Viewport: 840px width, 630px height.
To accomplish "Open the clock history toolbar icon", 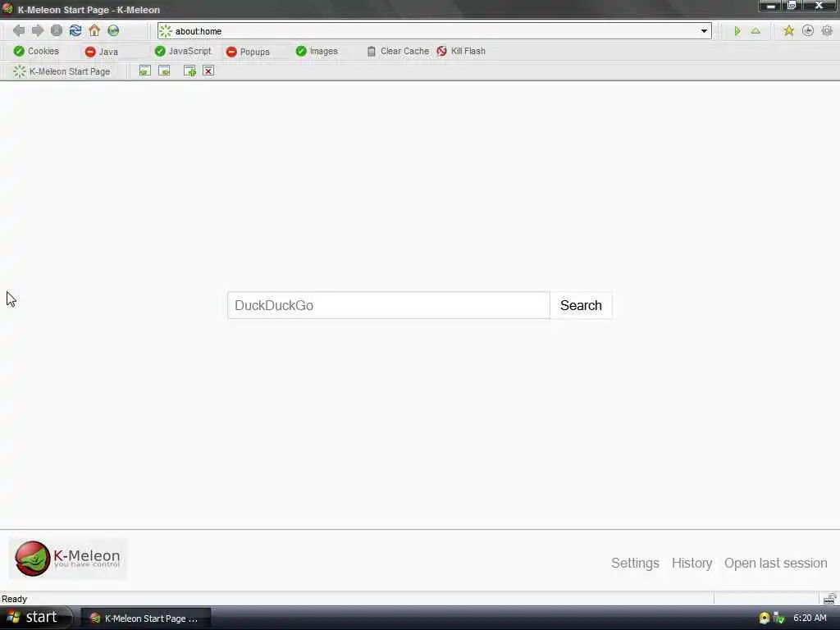I will pyautogui.click(x=808, y=30).
